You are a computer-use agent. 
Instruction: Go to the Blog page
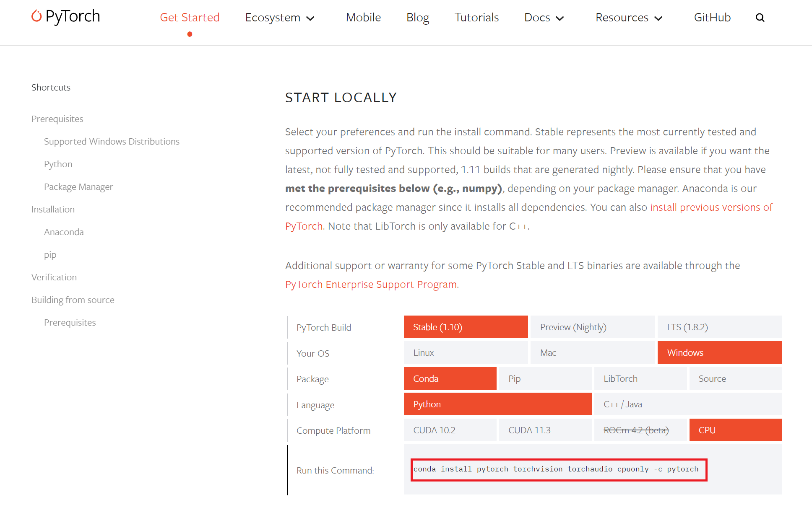[417, 18]
